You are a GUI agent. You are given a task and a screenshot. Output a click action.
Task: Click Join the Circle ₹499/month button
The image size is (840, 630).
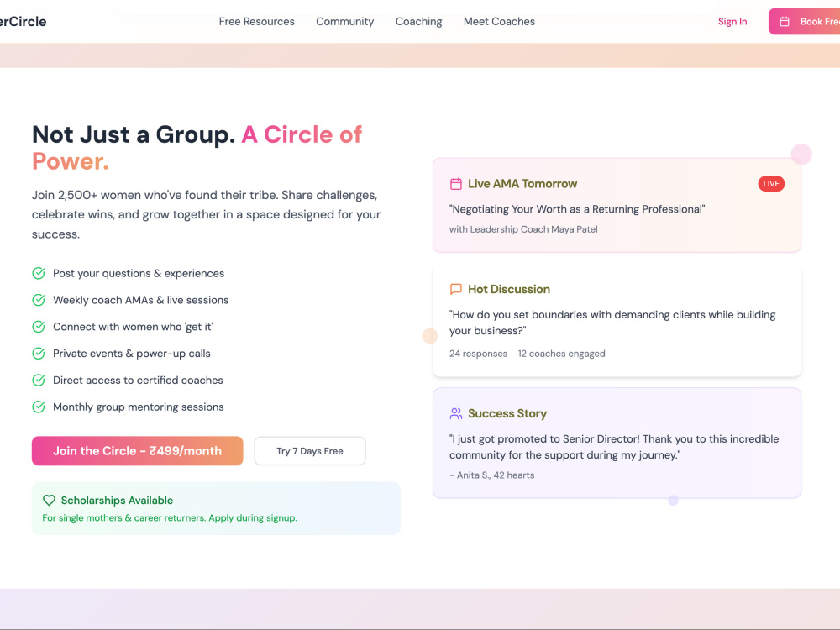point(137,451)
